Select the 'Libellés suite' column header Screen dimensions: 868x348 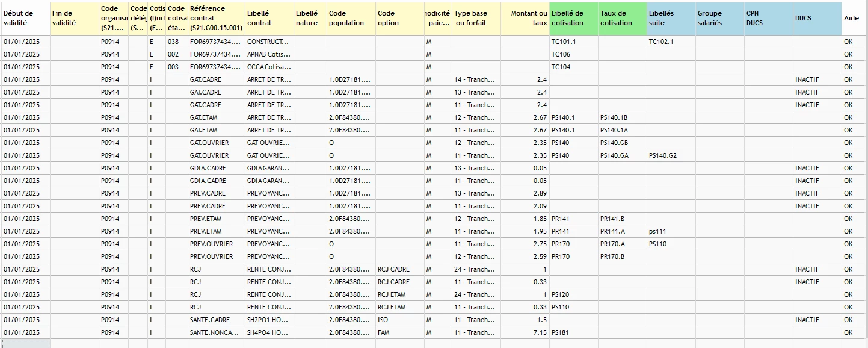tap(671, 18)
